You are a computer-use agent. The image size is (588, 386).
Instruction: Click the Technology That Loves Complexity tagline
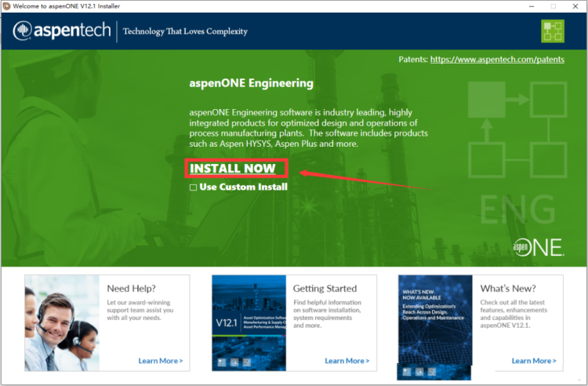[x=185, y=31]
